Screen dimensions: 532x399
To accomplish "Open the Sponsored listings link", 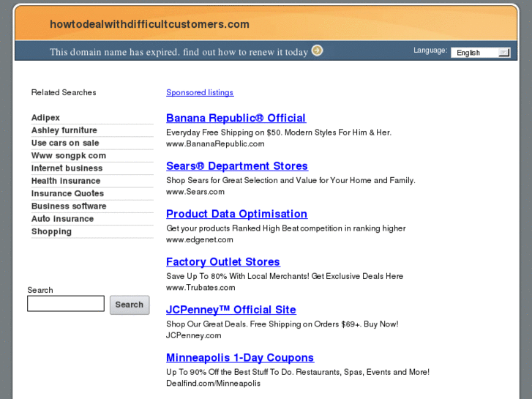I will pos(200,92).
